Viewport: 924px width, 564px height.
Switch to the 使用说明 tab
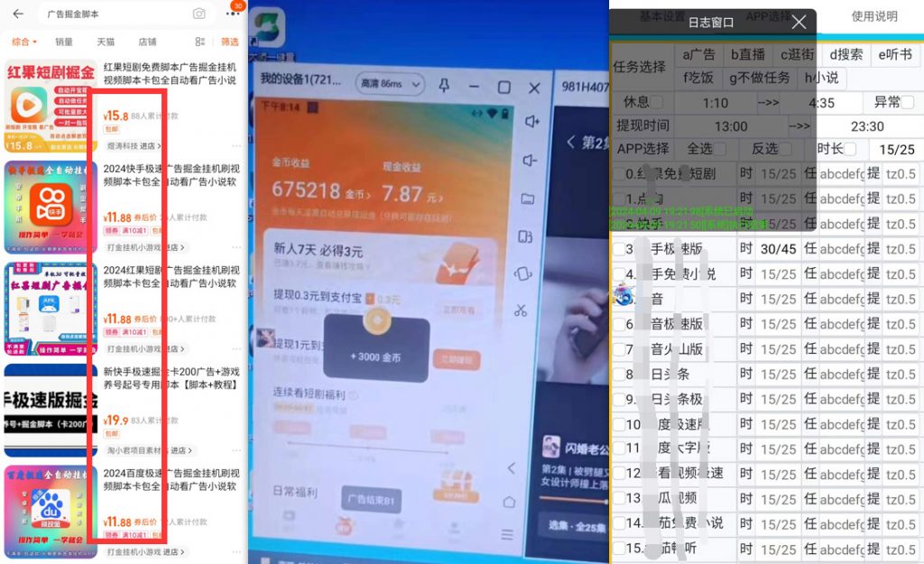coord(873,16)
